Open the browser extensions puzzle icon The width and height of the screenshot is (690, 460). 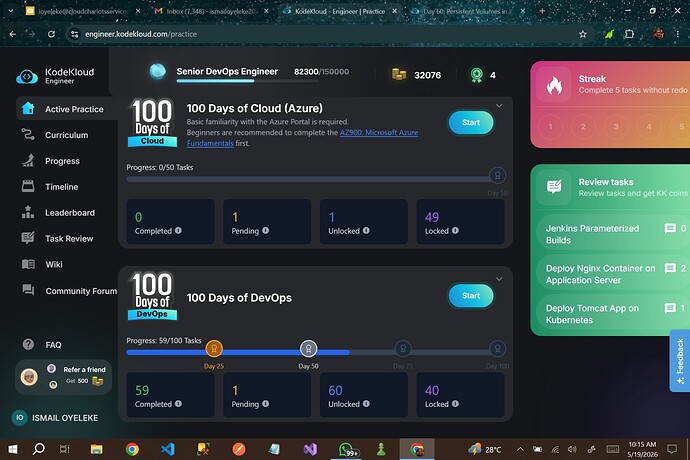click(629, 34)
